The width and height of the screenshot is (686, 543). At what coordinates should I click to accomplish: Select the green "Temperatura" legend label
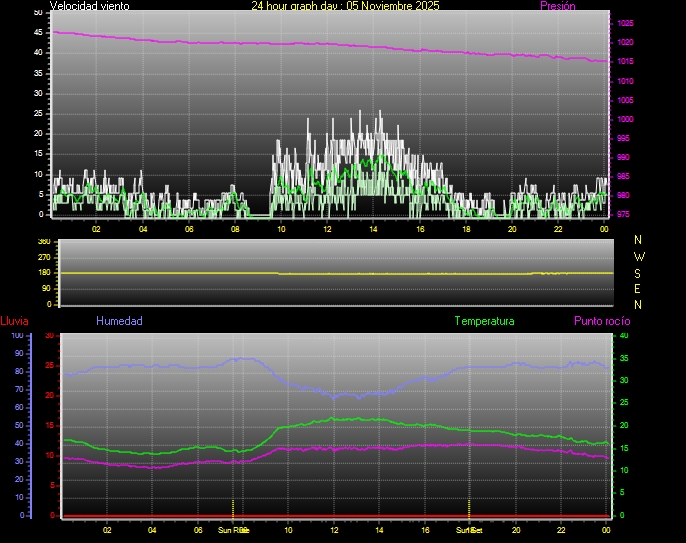(484, 321)
